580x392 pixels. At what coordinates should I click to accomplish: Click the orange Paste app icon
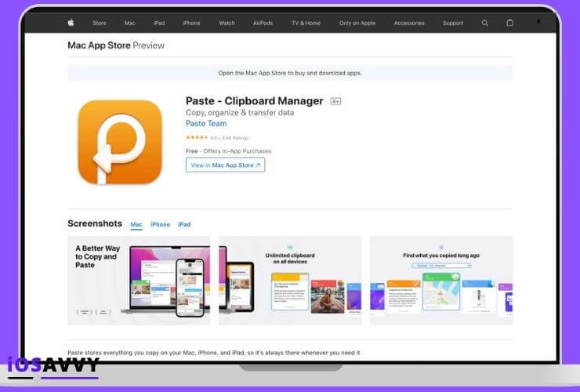(x=120, y=142)
